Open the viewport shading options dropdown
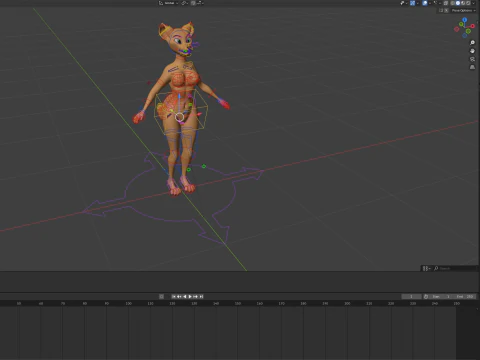Image resolution: width=480 pixels, height=360 pixels. point(474,3)
